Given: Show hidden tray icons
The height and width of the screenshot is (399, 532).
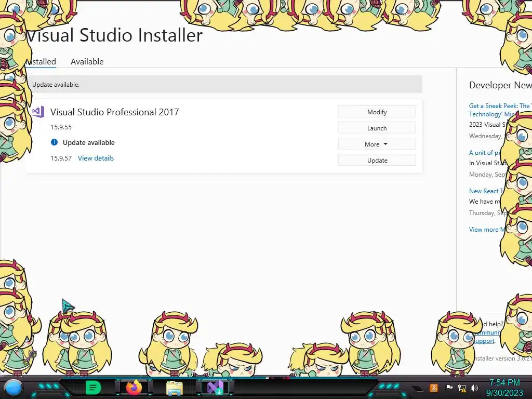Looking at the screenshot, I should coord(417,389).
